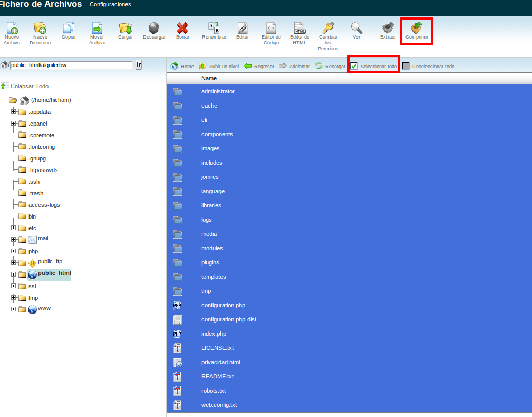This screenshot has width=532, height=417.
Task: Select the Renombrar tool
Action: 214,28
